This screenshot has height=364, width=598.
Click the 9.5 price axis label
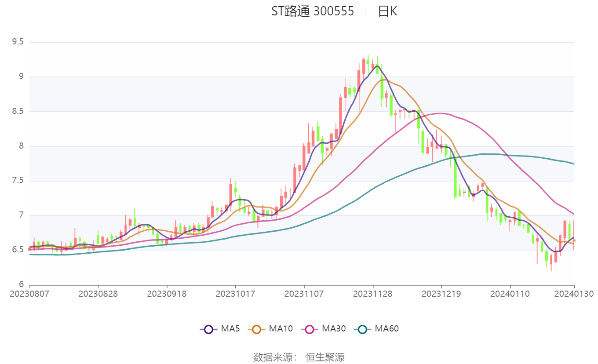coord(18,42)
